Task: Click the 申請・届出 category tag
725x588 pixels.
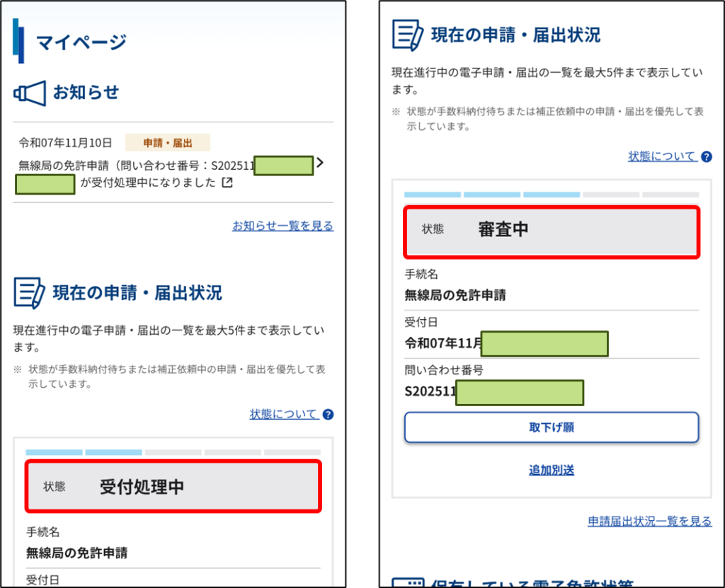Action: [x=168, y=143]
